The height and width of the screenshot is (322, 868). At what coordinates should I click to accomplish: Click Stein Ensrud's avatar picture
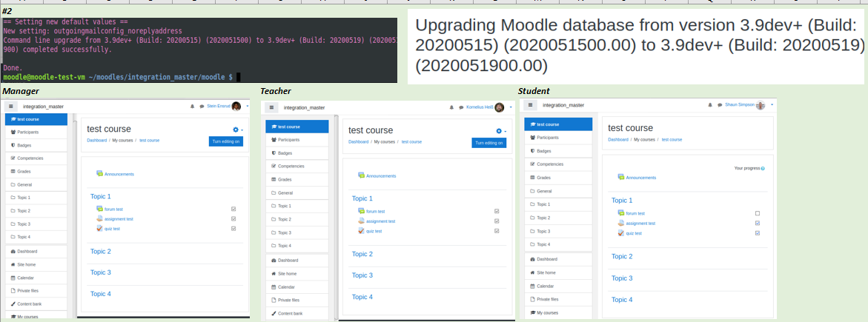pos(236,106)
